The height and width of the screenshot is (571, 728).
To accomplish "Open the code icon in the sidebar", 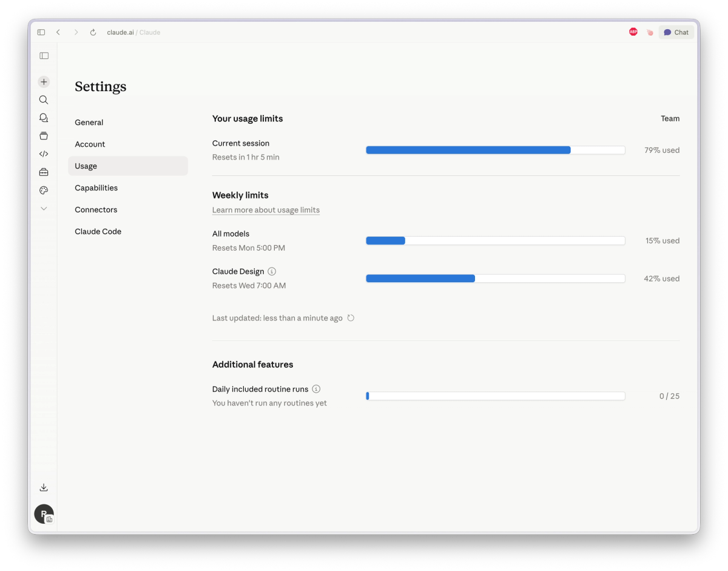I will click(44, 154).
